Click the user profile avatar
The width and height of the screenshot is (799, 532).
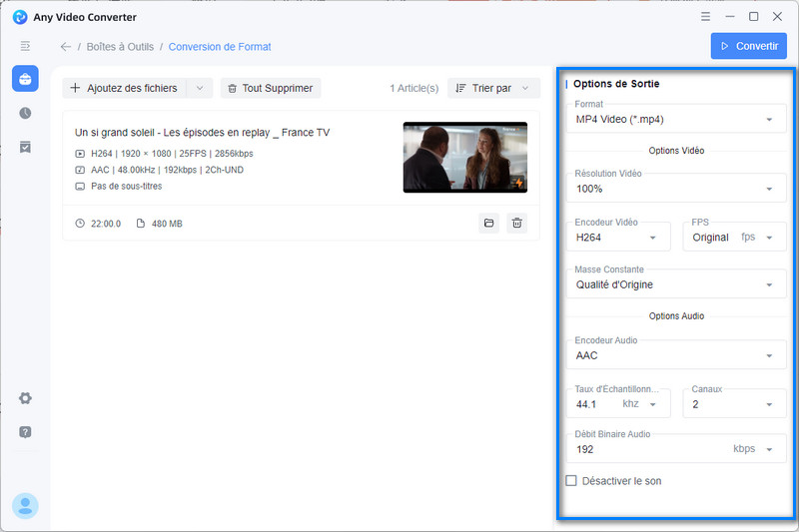click(25, 506)
